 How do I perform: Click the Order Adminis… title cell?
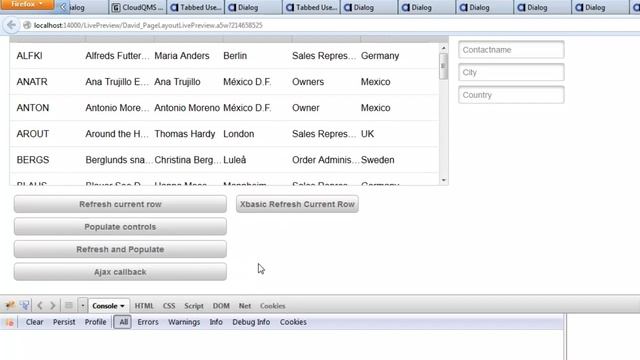tap(325, 160)
